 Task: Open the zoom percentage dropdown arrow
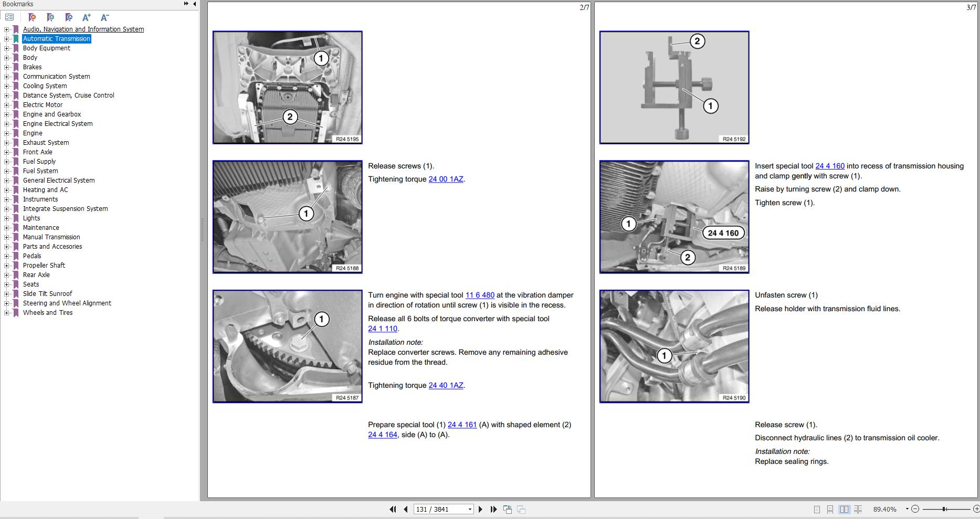click(907, 509)
